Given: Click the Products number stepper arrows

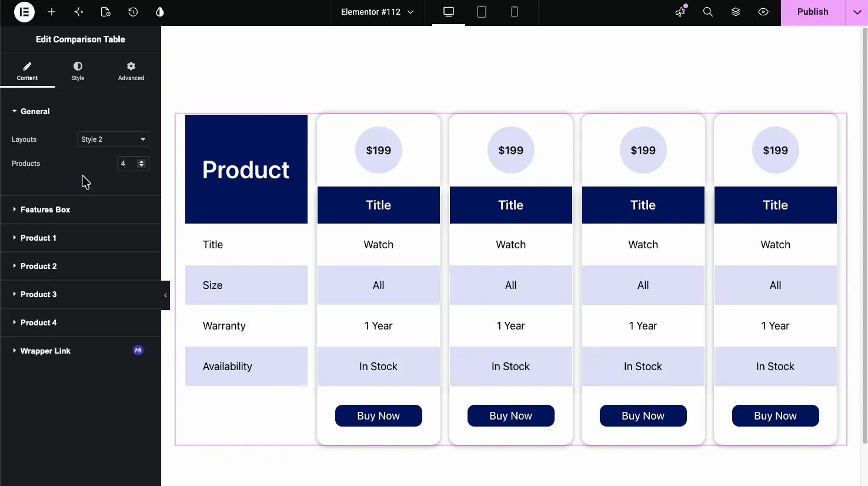Looking at the screenshot, I should tap(141, 164).
